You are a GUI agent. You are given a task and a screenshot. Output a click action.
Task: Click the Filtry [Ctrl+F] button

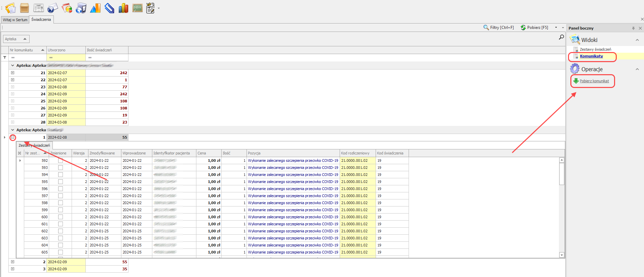coord(499,28)
